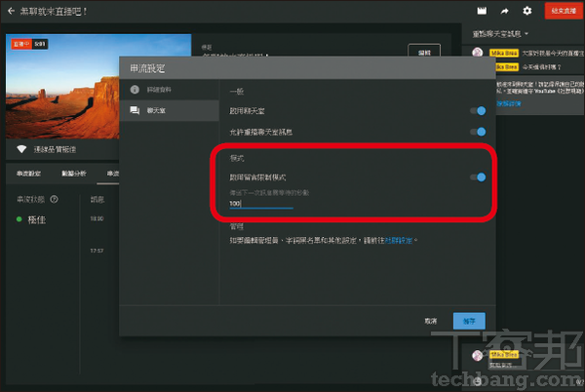Click the info icon beside 詳細資料 in sidebar
Screen dimensions: 585x392
click(x=134, y=89)
